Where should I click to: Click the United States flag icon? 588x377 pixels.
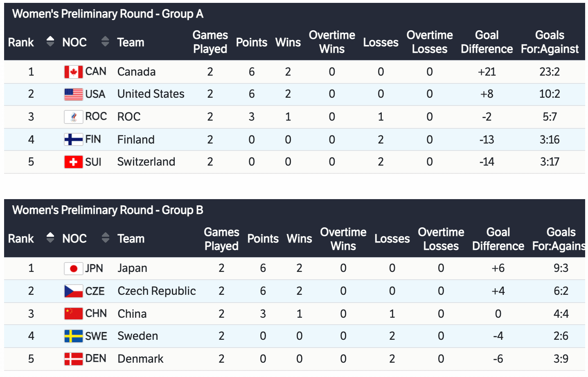(73, 94)
